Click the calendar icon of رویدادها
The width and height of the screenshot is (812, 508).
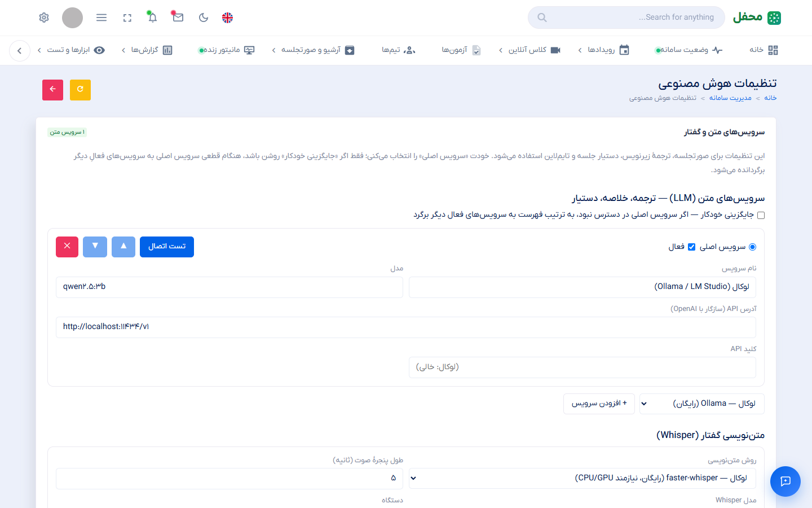(624, 50)
